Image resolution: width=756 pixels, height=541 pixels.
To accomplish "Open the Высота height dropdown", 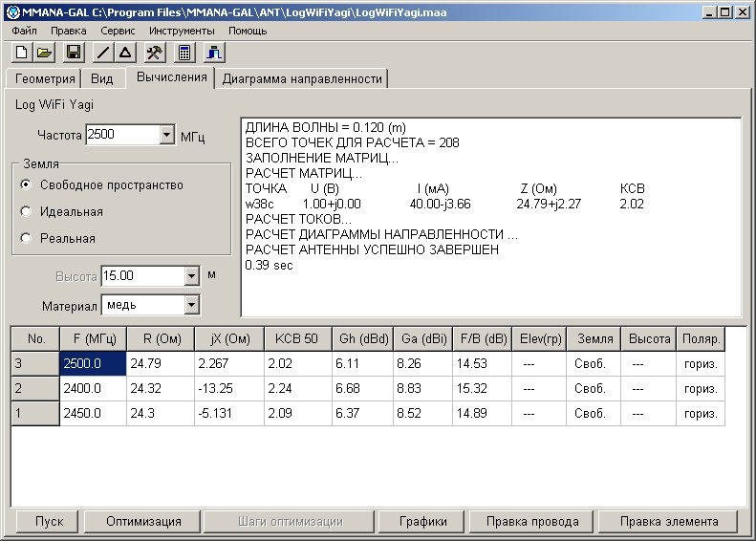I will (190, 276).
